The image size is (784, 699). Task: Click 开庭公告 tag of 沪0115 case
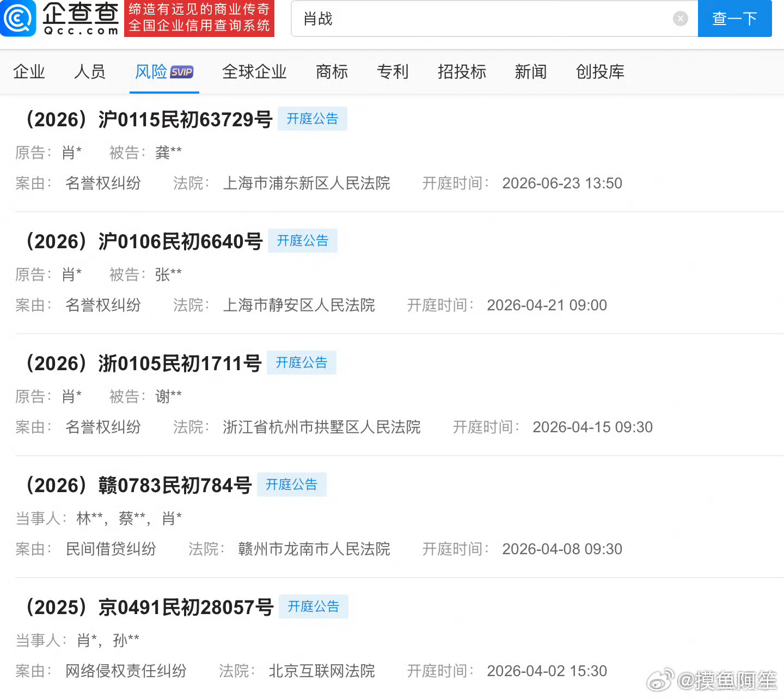coord(313,119)
